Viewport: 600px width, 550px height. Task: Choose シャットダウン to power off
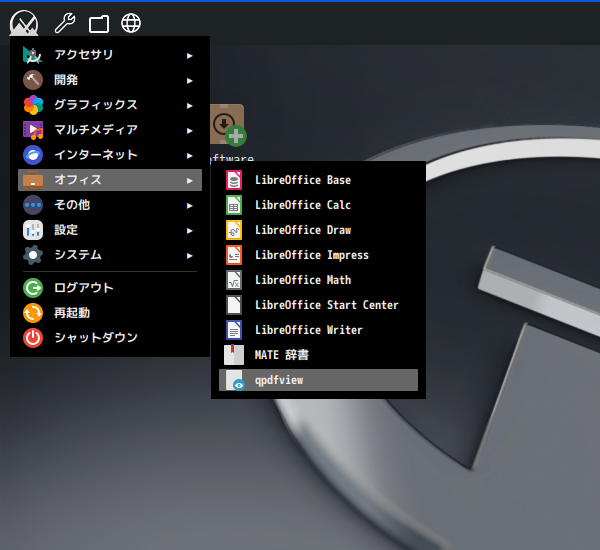pyautogui.click(x=110, y=338)
